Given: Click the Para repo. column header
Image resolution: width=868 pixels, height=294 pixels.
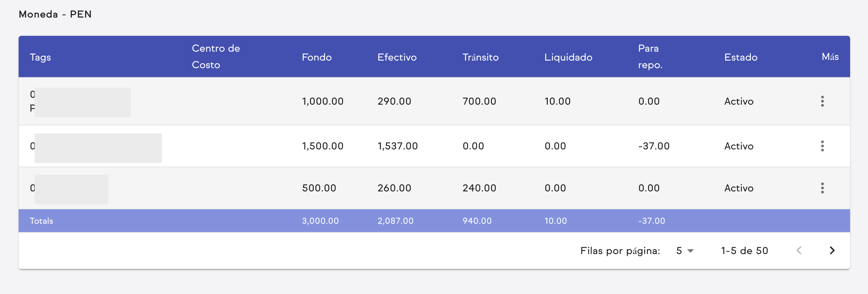Looking at the screenshot, I should (650, 56).
